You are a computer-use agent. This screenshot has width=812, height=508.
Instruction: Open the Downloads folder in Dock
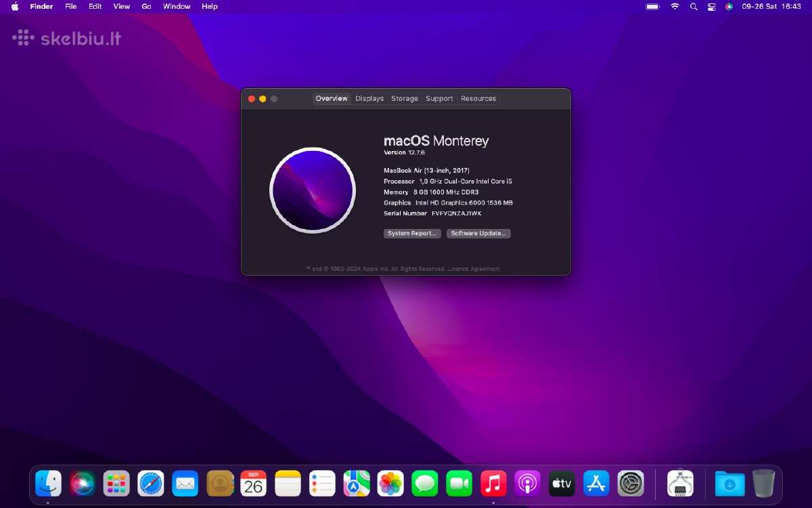[730, 484]
